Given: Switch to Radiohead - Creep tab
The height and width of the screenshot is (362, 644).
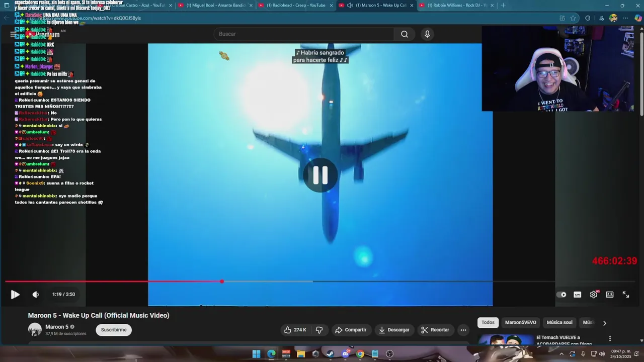Looking at the screenshot, I should 296,5.
